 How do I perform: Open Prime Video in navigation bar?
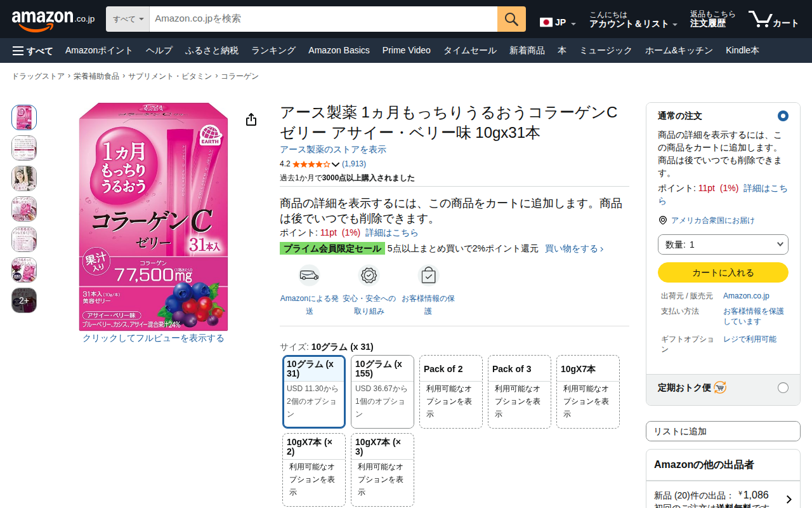coord(406,51)
